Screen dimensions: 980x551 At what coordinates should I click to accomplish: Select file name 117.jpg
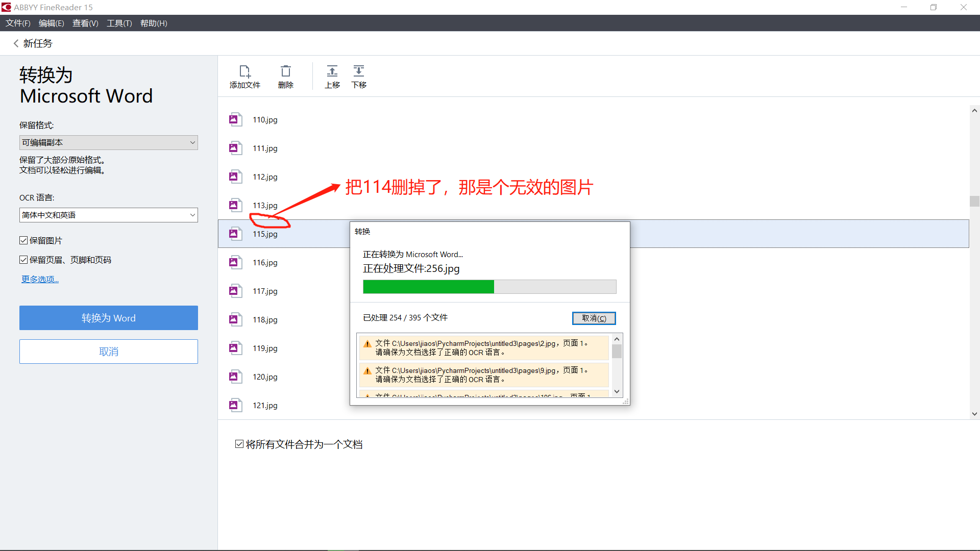(x=265, y=291)
